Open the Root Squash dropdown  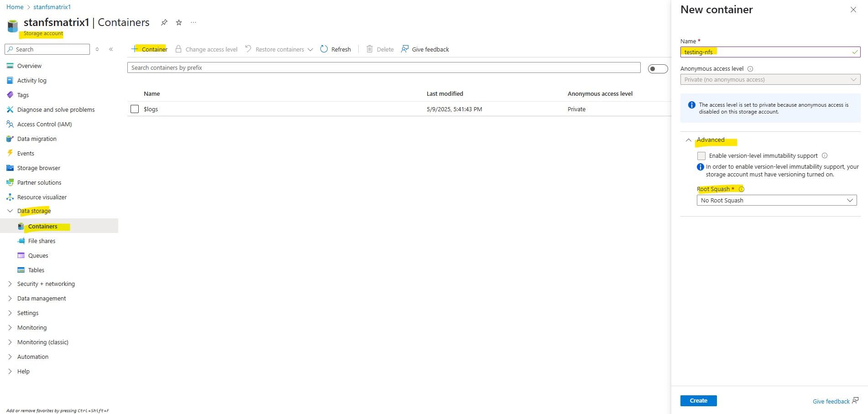pyautogui.click(x=777, y=200)
